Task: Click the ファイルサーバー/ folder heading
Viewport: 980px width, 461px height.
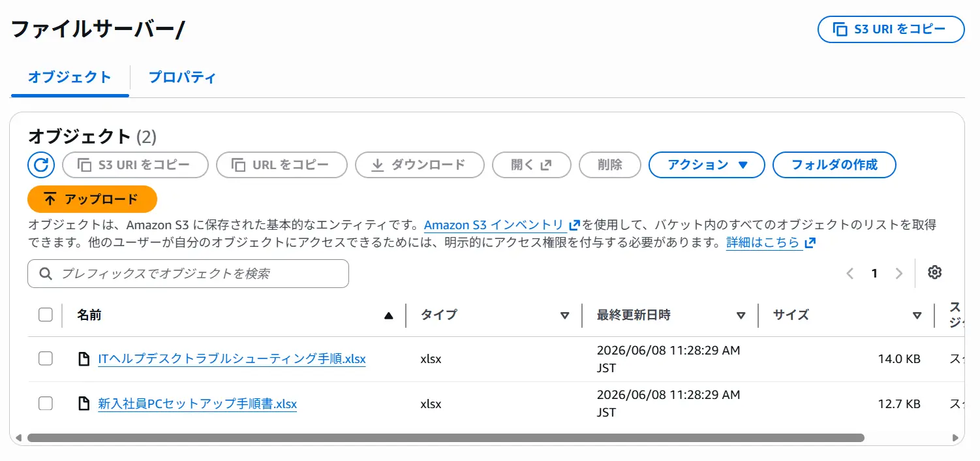Action: click(x=99, y=30)
